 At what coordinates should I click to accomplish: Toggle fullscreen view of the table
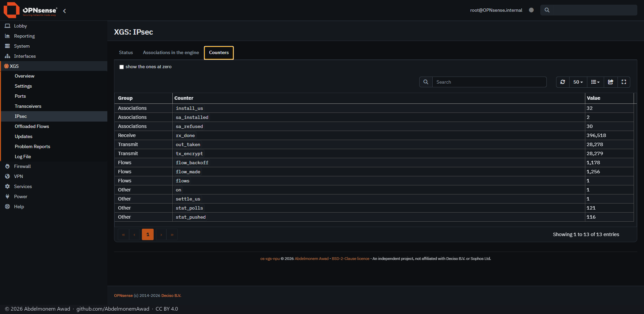point(624,82)
